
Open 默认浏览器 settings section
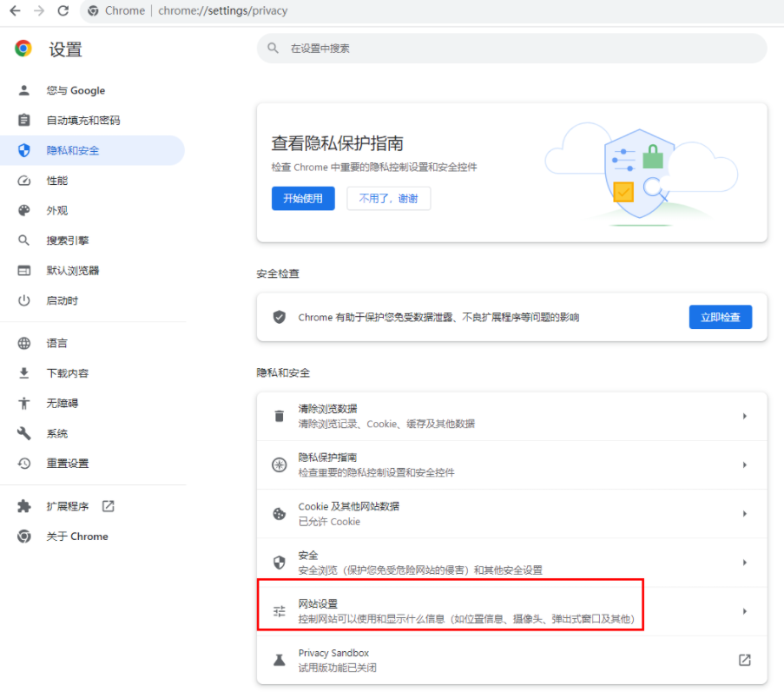tap(93, 271)
